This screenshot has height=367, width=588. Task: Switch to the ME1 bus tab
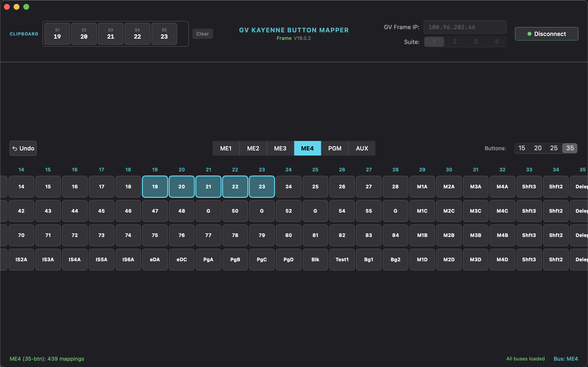point(225,148)
